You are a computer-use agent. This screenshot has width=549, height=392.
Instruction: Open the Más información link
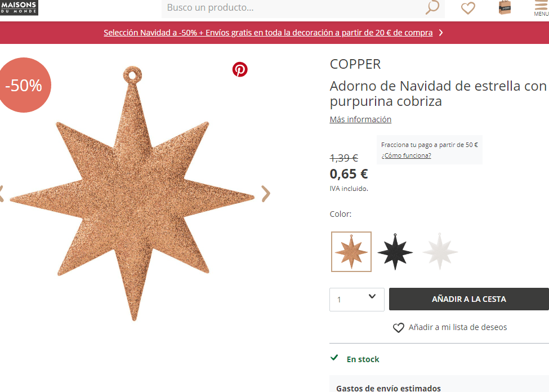(x=360, y=119)
